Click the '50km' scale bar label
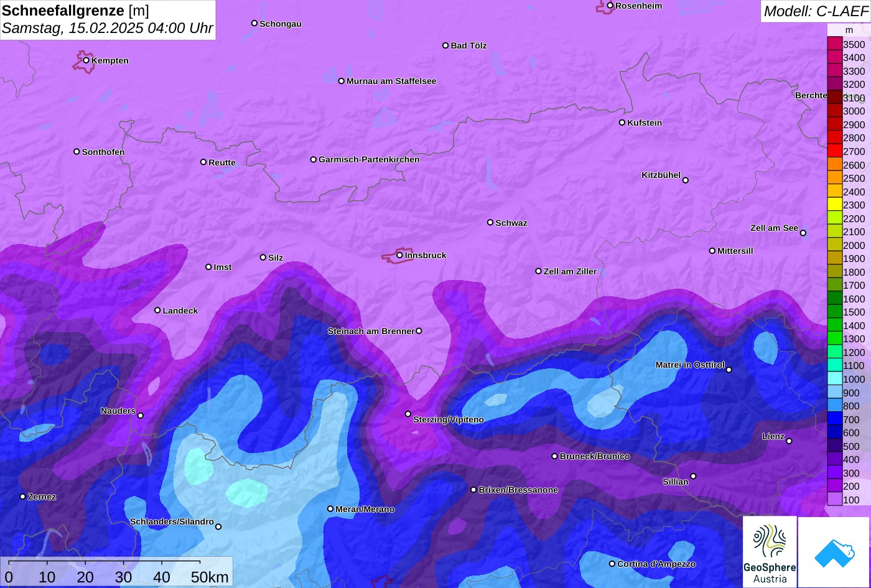 click(x=210, y=577)
